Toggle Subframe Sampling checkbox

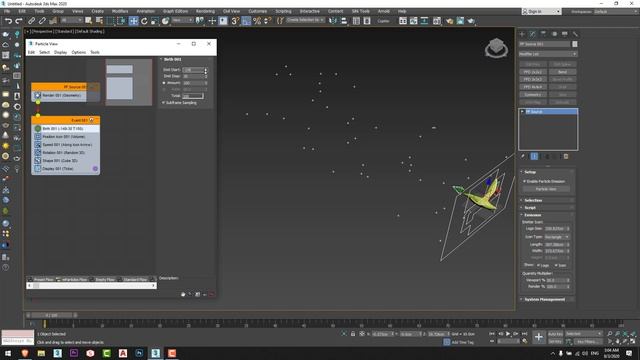164,103
